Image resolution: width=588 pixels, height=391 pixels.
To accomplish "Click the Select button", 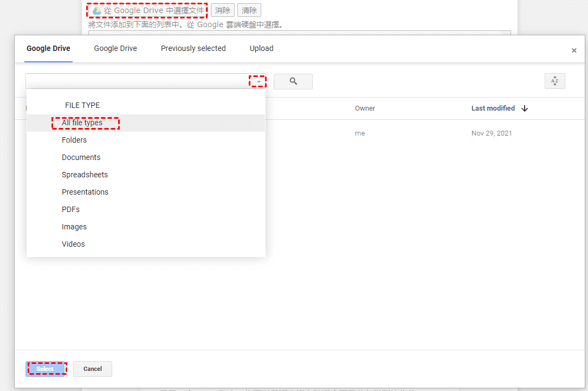I will (45, 369).
